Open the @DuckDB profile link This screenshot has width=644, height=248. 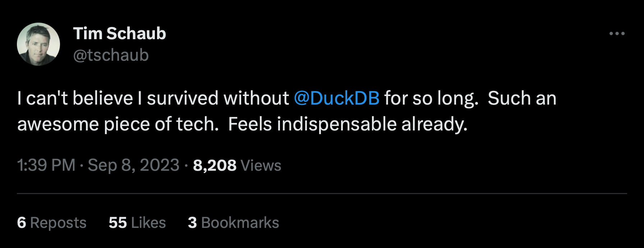(336, 97)
